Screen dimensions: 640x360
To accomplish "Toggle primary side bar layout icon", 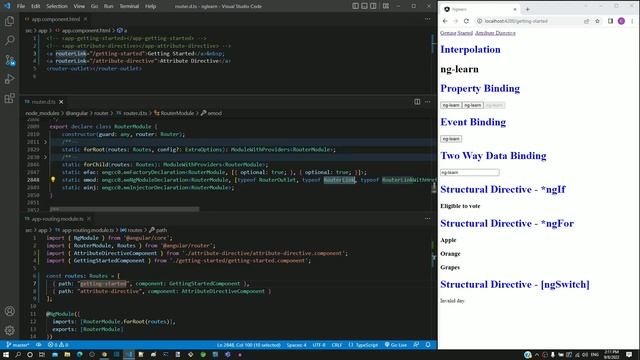I will 356,6.
